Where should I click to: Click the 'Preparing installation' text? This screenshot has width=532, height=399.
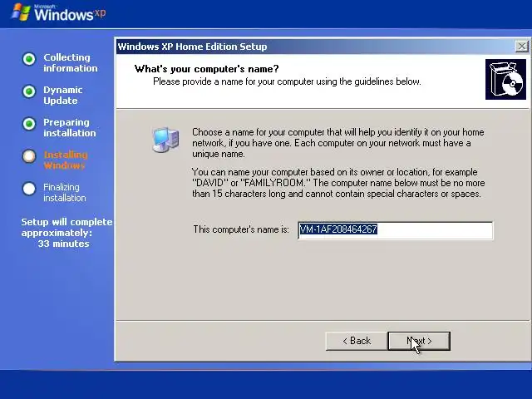(70, 127)
